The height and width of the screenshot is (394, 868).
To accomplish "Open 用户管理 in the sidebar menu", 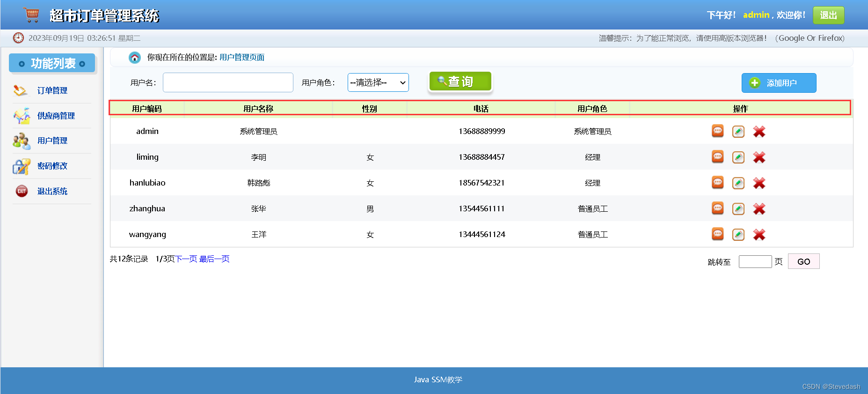I will pos(52,141).
